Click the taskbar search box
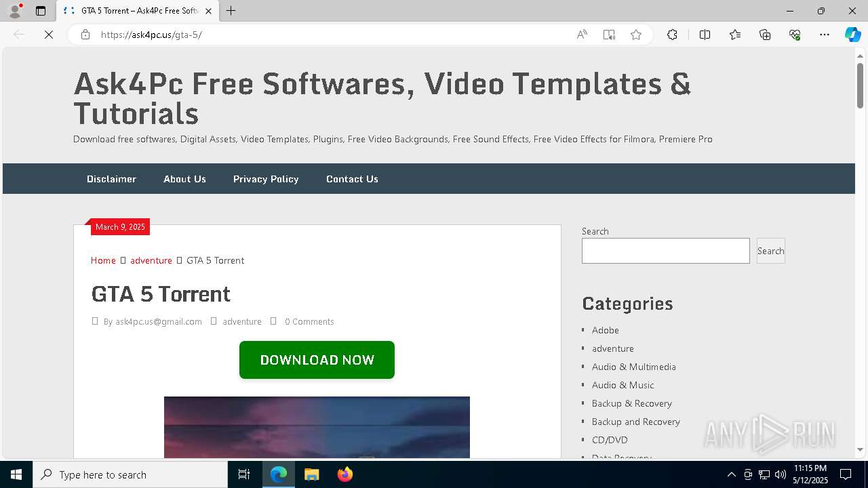The width and height of the screenshot is (868, 488). click(130, 474)
